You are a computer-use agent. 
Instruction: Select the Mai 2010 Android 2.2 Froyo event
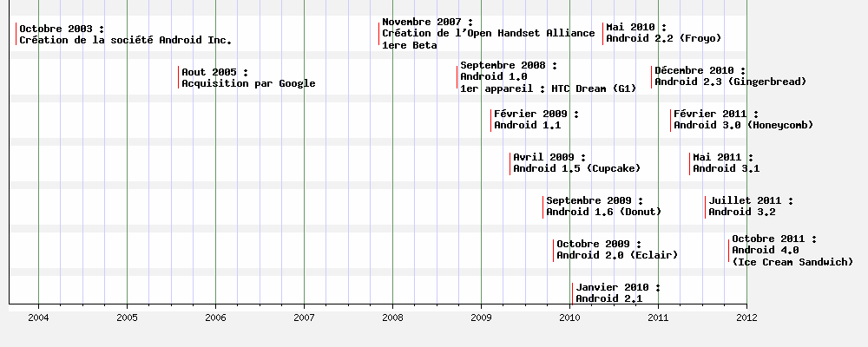(663, 33)
